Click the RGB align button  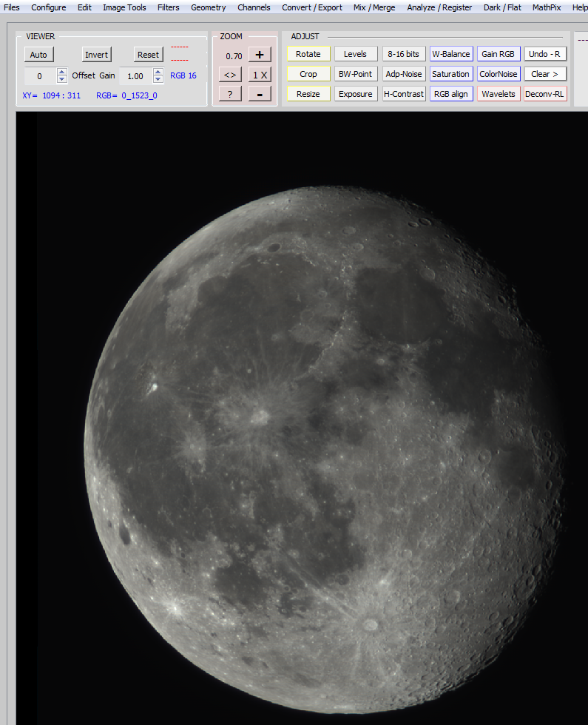tap(451, 94)
